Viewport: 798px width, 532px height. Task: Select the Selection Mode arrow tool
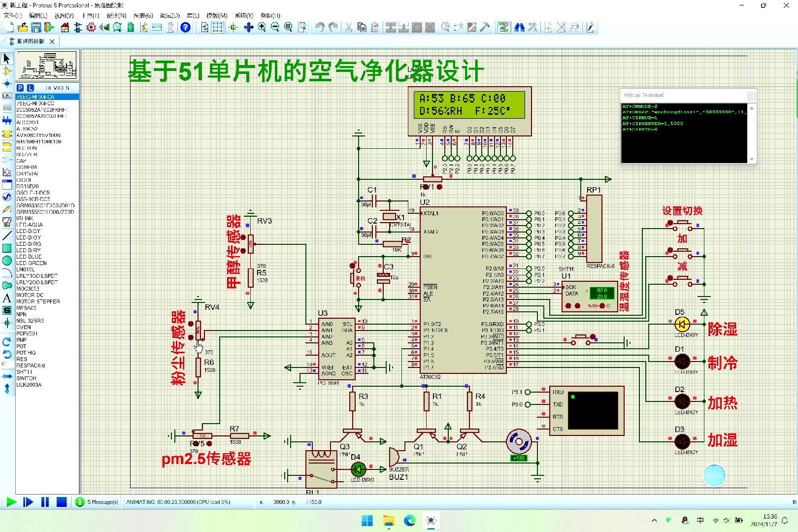coord(6,58)
